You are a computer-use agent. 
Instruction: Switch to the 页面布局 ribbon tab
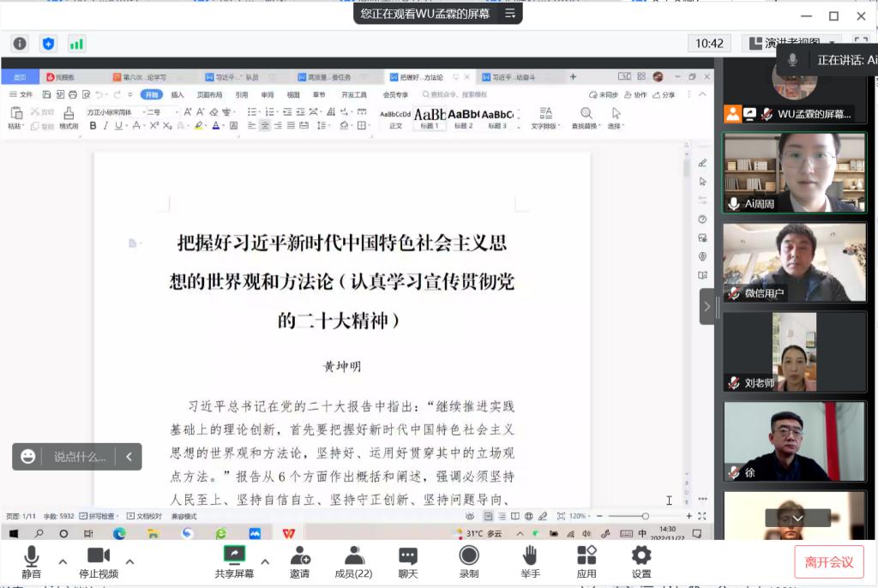pos(209,95)
